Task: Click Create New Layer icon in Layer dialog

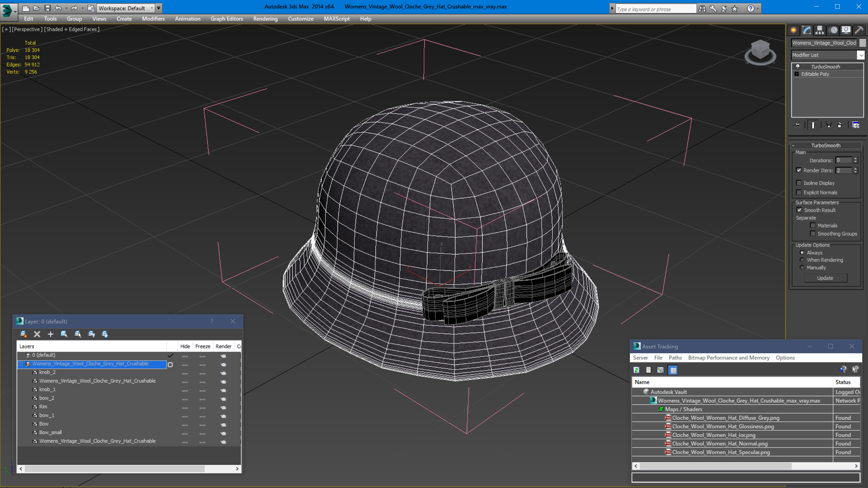Action: point(23,334)
